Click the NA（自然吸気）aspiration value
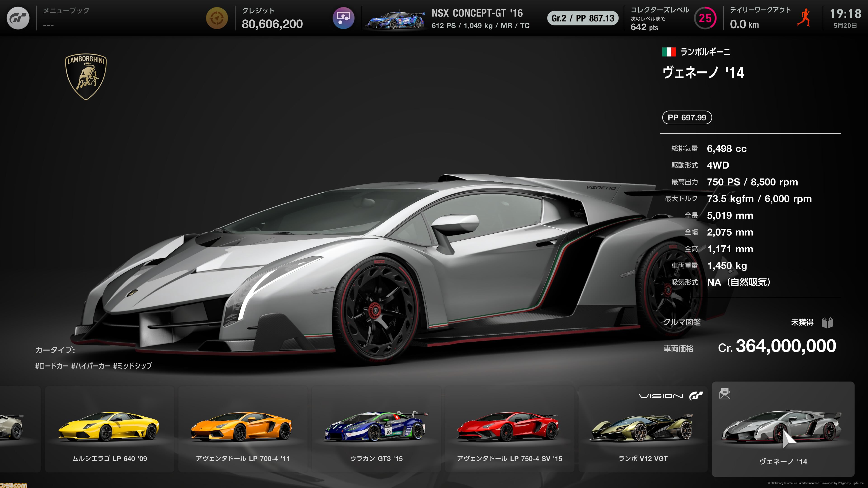 (x=739, y=282)
